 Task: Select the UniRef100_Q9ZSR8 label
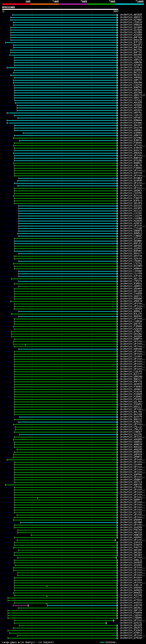tap(131, 93)
